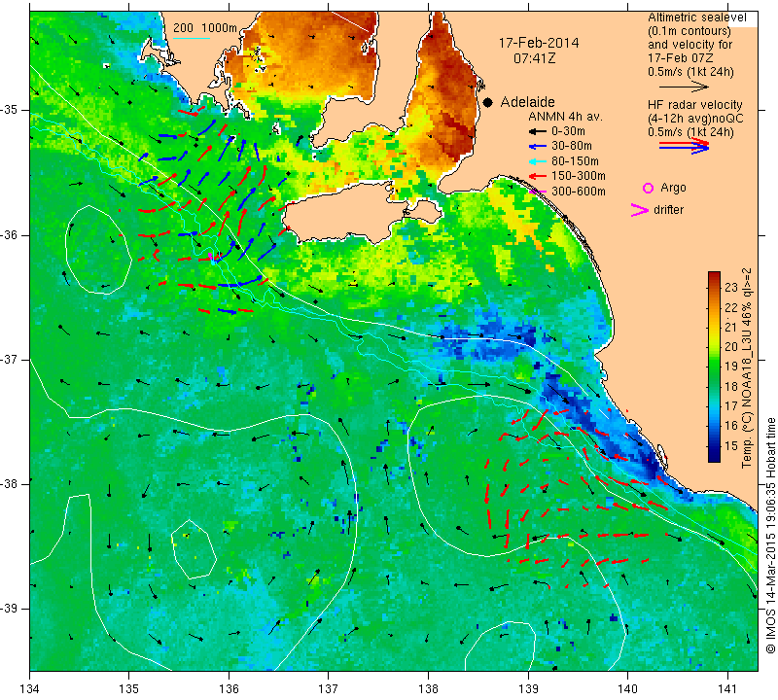Image resolution: width=778 pixels, height=700 pixels.
Task: Click the longitude label '136'
Action: [229, 689]
